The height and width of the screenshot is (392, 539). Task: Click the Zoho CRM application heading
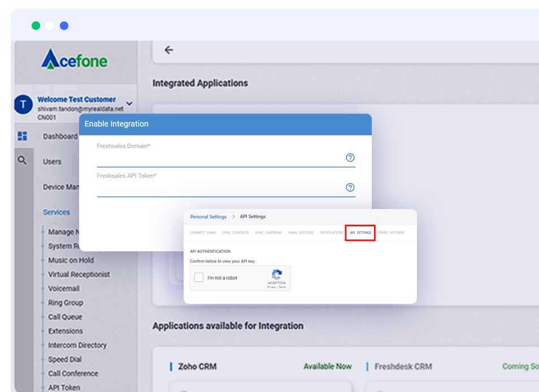tap(197, 367)
